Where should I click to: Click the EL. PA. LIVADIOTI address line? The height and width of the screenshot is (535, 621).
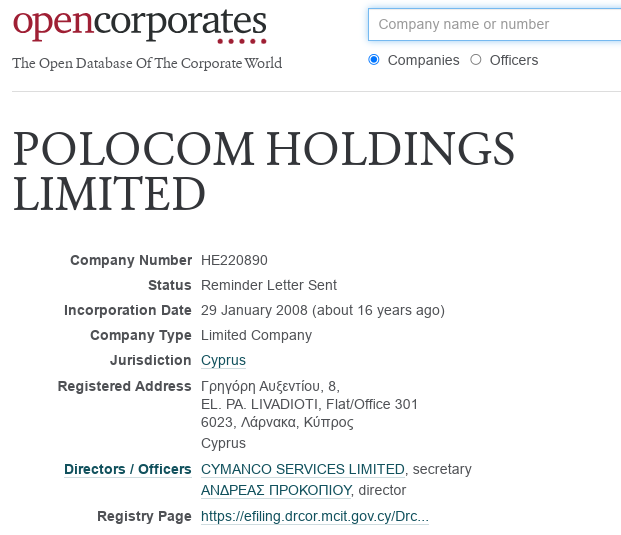coord(309,404)
